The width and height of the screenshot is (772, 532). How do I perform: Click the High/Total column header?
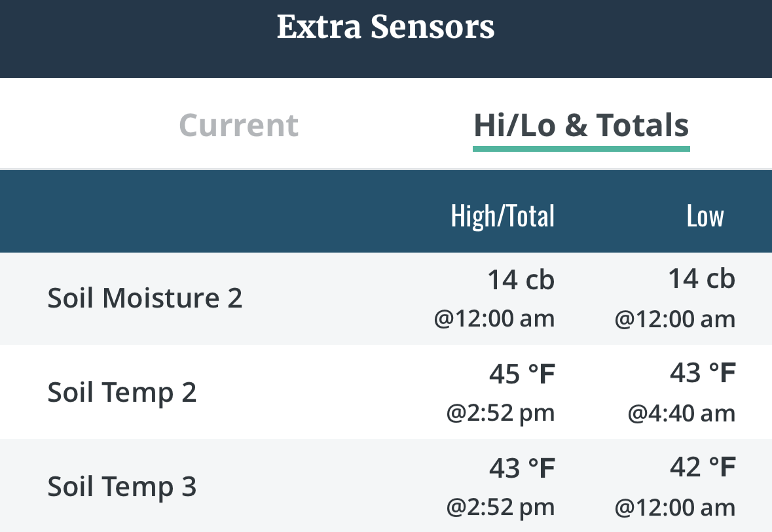point(502,217)
